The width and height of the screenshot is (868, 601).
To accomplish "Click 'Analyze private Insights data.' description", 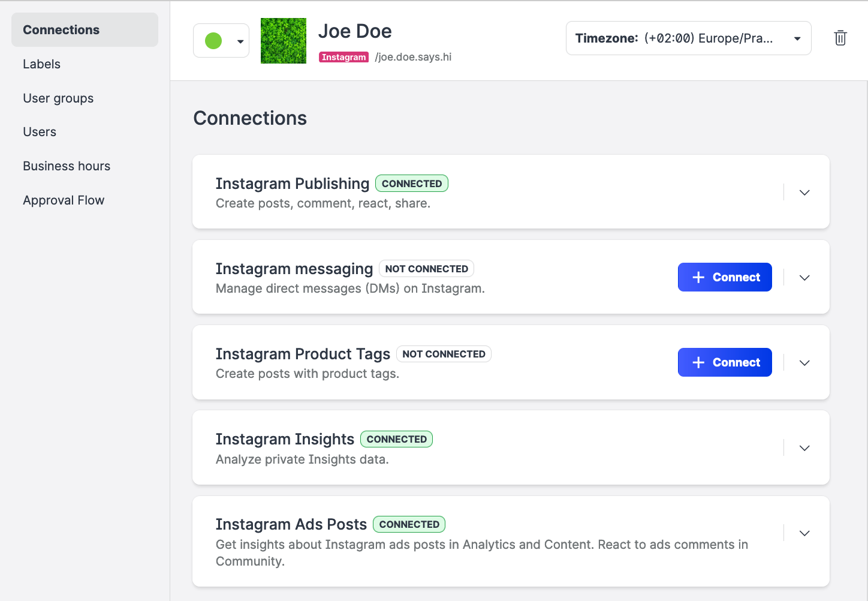I will [302, 459].
